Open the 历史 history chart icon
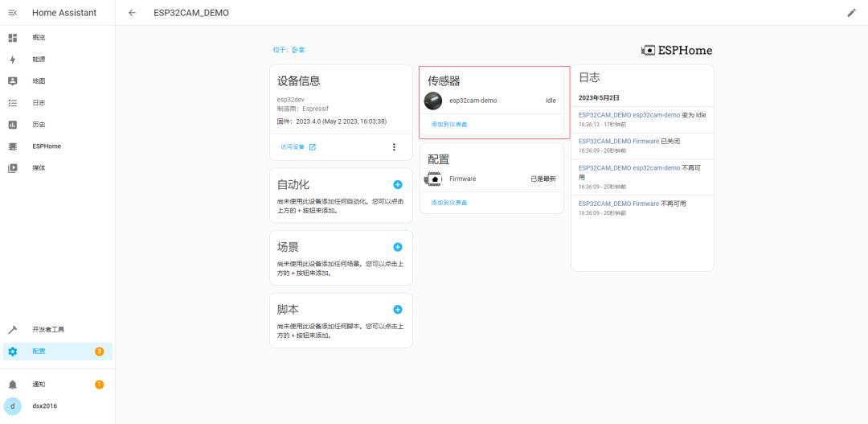Viewport: 868px width, 424px height. click(x=13, y=125)
